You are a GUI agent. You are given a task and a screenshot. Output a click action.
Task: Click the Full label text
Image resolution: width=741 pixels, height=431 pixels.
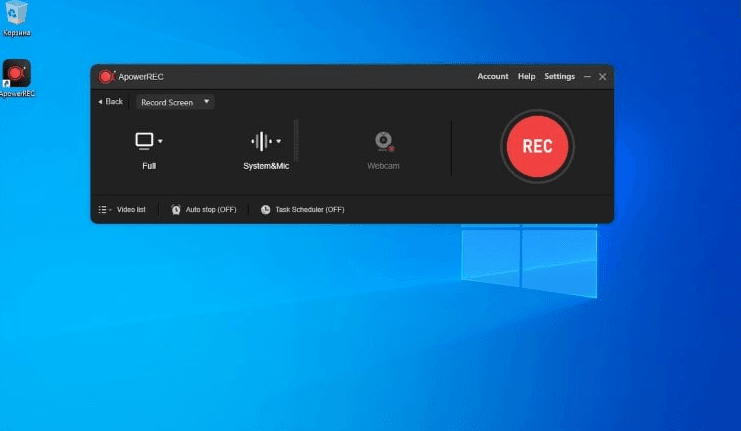[149, 166]
